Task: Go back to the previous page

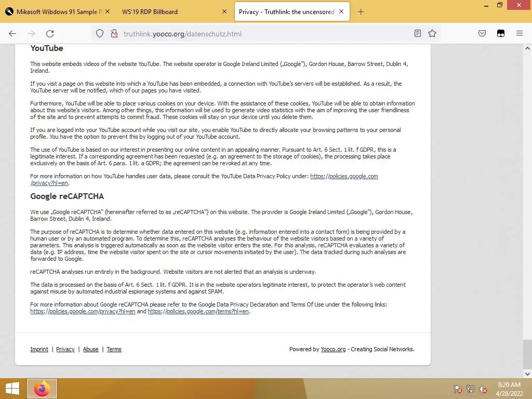Action: (12, 34)
